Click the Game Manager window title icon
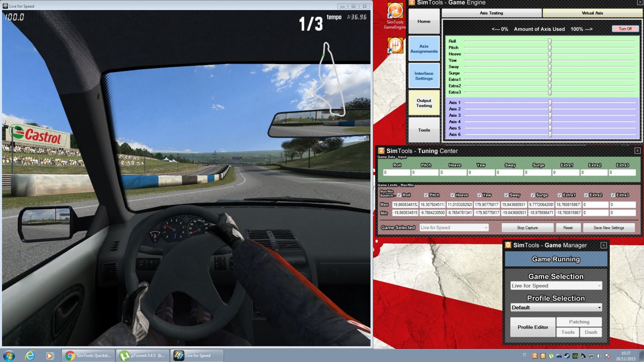This screenshot has width=644, height=362. pos(508,245)
